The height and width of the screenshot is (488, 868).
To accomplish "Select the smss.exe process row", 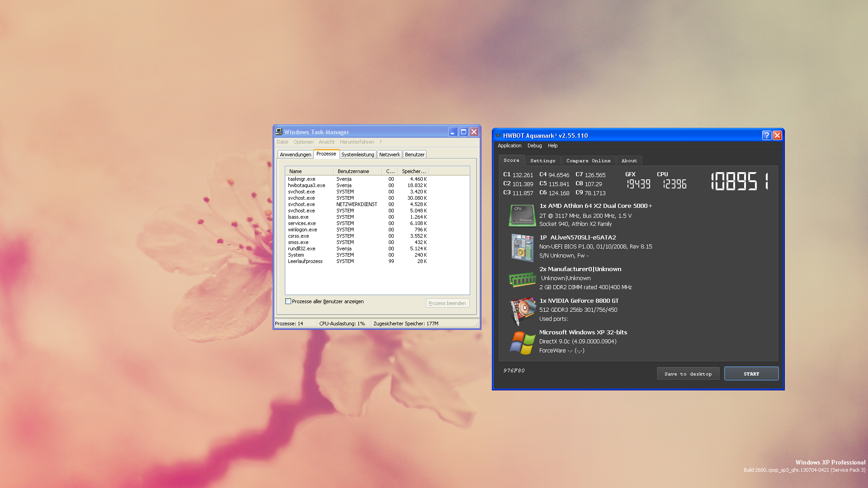I will click(x=357, y=242).
